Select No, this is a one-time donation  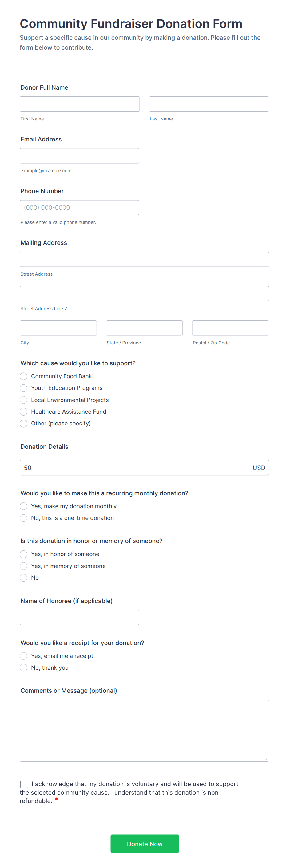[24, 518]
